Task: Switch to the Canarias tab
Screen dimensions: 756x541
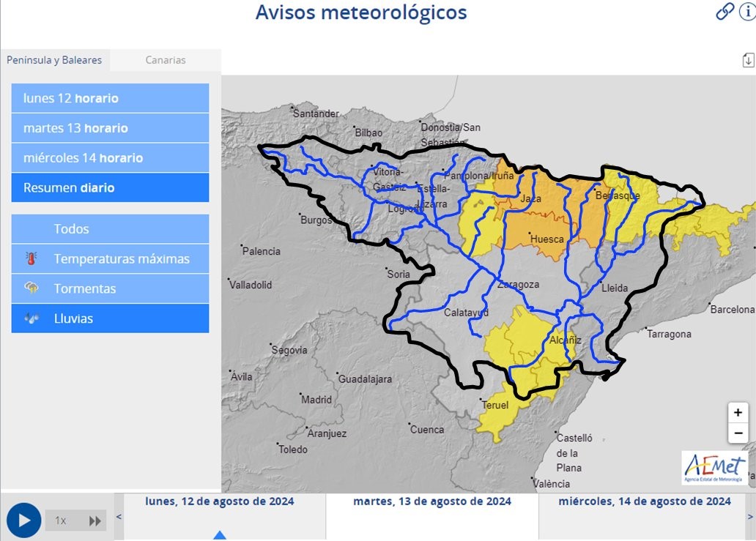Action: coord(164,60)
